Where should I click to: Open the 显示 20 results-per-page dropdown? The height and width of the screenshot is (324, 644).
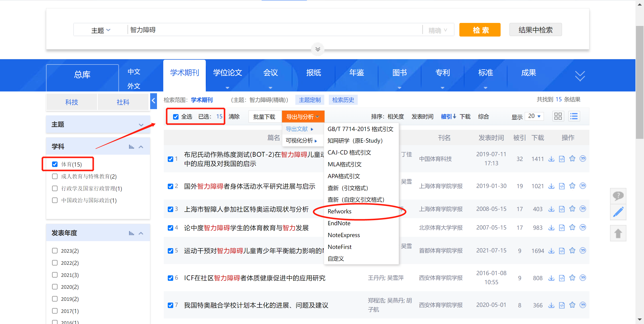point(534,116)
